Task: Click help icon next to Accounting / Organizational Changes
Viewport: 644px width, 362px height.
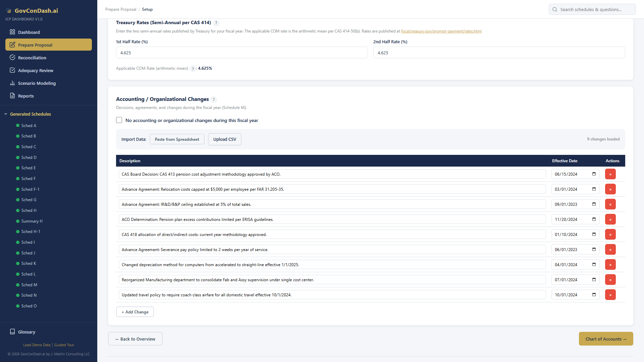Action: click(214, 100)
